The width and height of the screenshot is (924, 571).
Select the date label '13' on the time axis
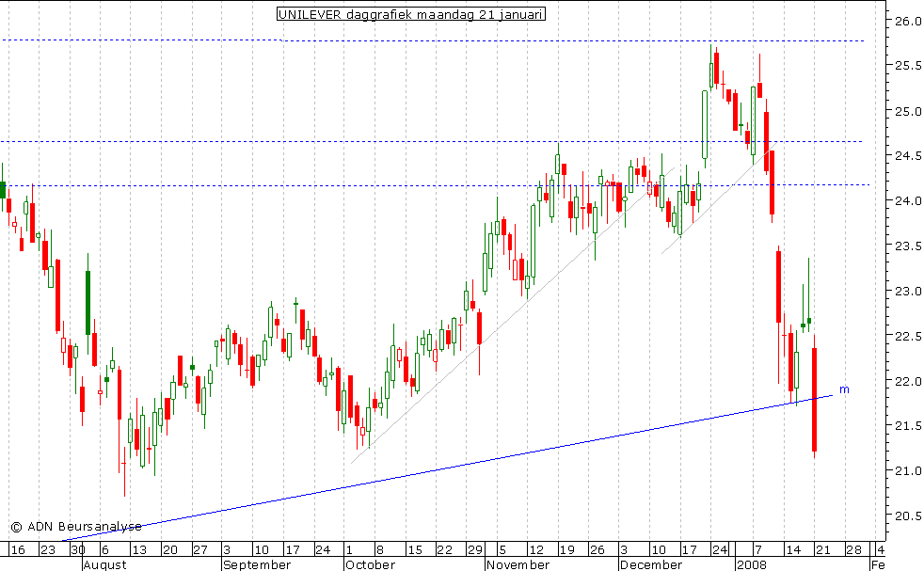pyautogui.click(x=139, y=549)
